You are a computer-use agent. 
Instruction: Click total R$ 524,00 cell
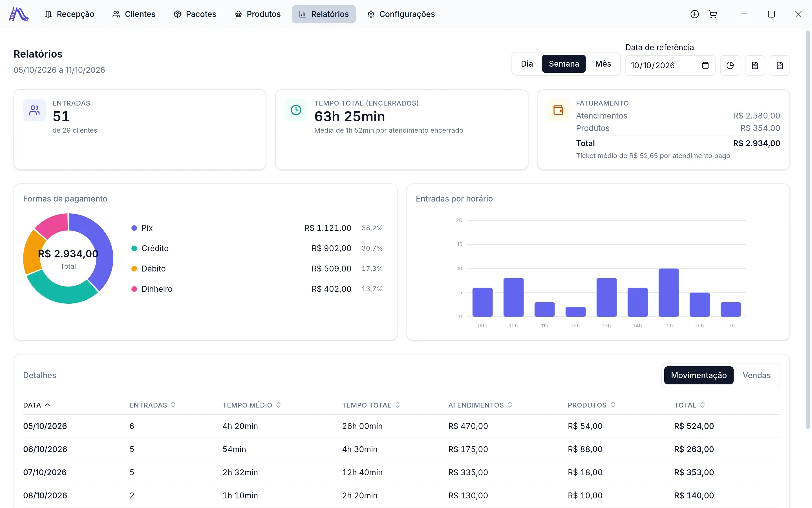(x=694, y=426)
